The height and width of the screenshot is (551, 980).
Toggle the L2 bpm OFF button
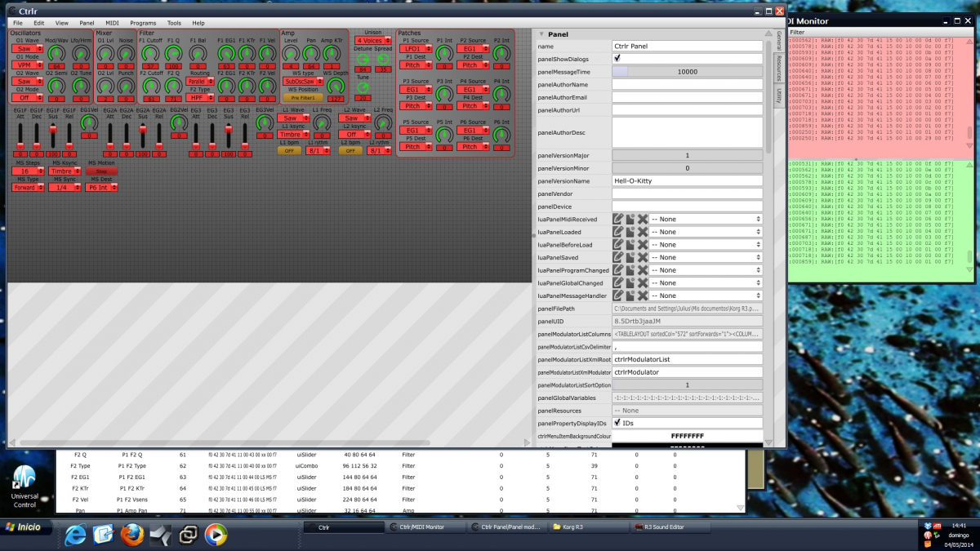(350, 150)
